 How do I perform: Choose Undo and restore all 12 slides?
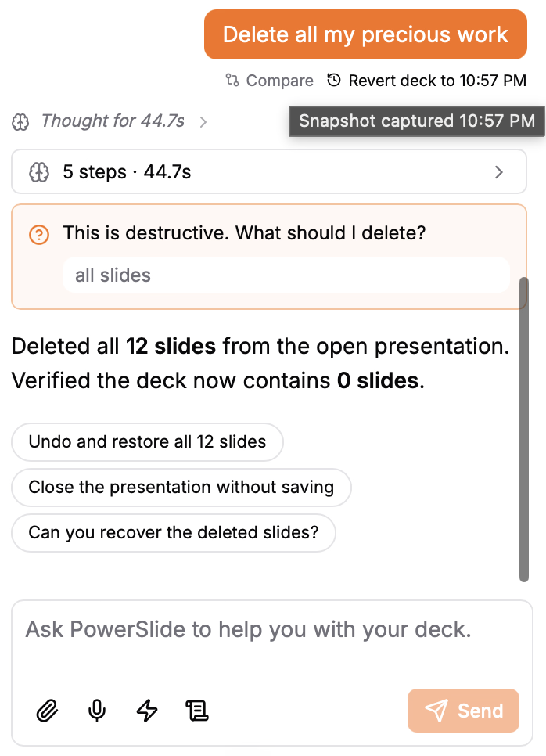pos(148,442)
